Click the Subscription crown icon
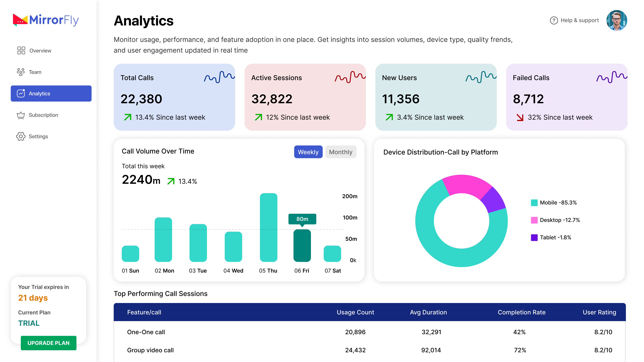This screenshot has width=644, height=362. coord(21,115)
